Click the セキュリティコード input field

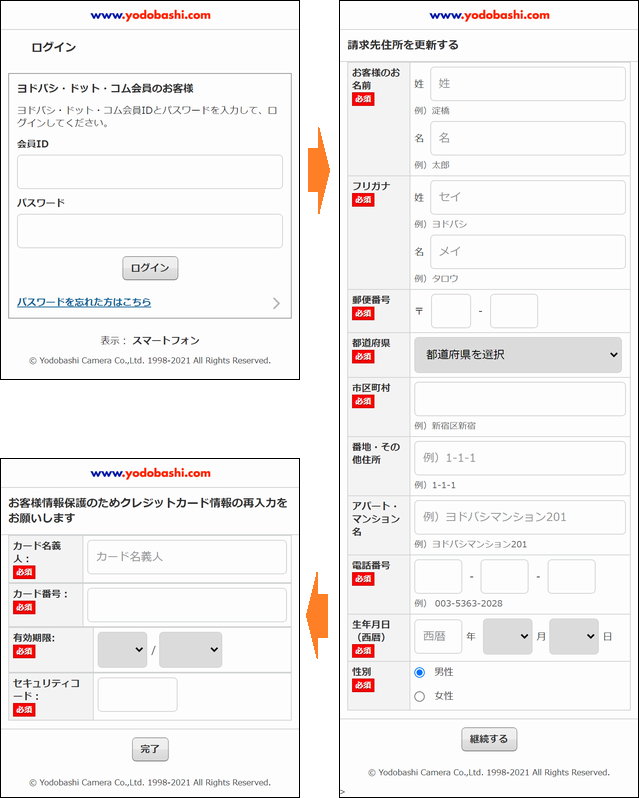pos(137,695)
